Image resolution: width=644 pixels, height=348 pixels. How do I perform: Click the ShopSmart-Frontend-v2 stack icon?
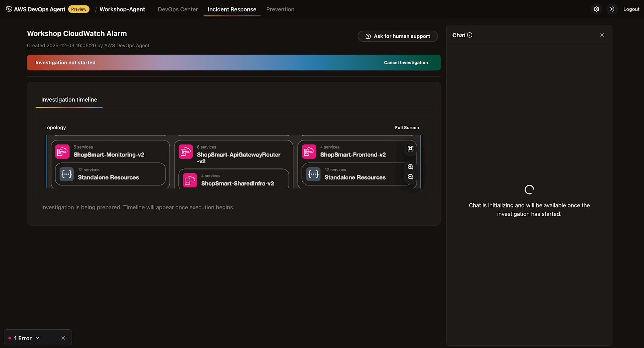coord(309,151)
